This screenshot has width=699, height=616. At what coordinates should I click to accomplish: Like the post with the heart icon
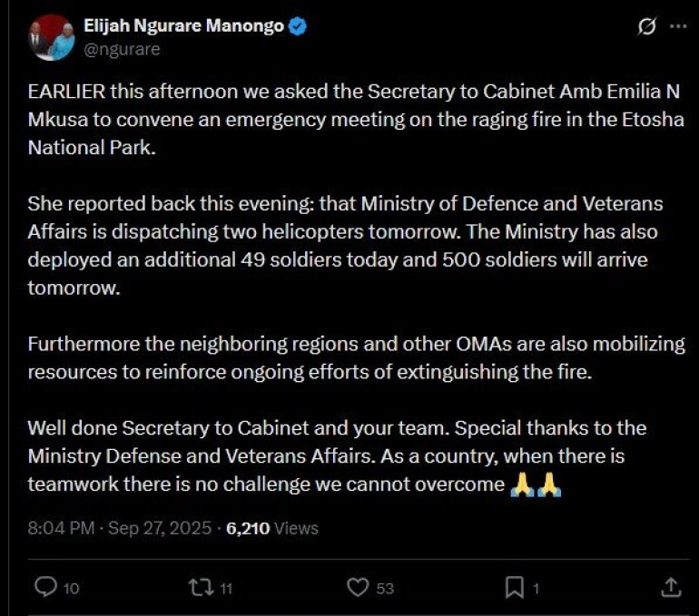pyautogui.click(x=359, y=587)
